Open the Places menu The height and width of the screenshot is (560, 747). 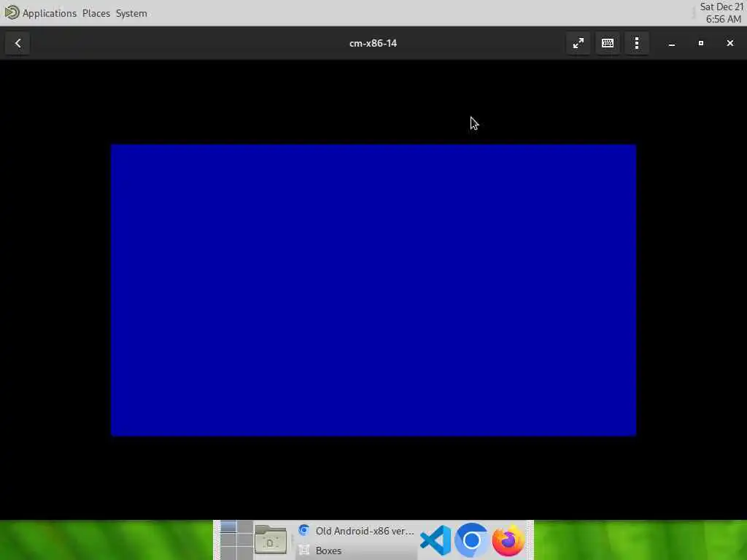point(96,13)
